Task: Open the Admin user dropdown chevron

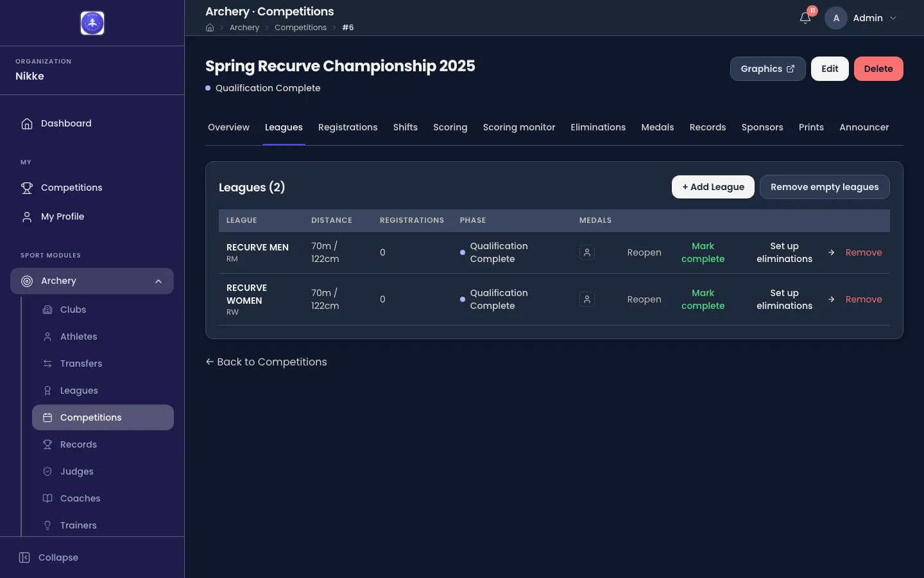Action: (893, 18)
